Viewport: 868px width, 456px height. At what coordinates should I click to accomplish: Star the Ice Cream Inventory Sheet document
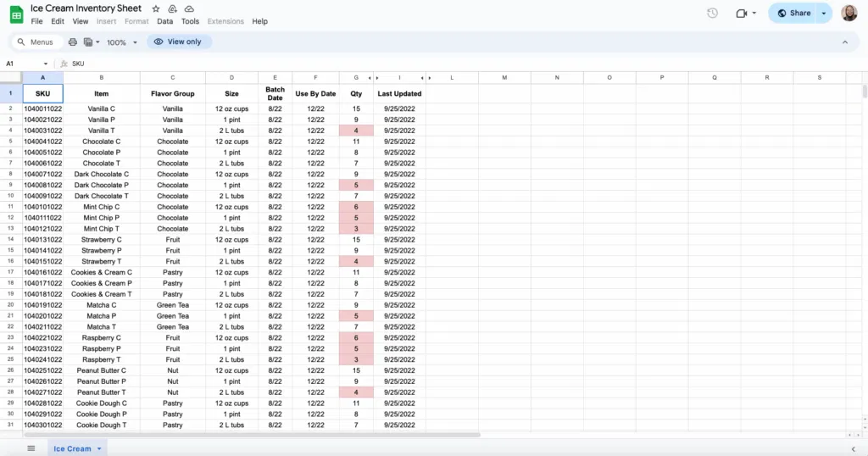(156, 8)
